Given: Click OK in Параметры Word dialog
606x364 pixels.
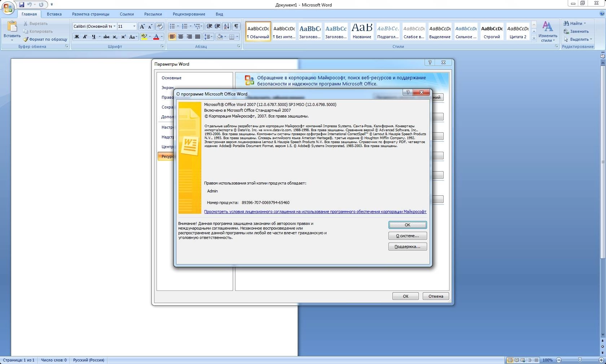Looking at the screenshot, I should (405, 296).
